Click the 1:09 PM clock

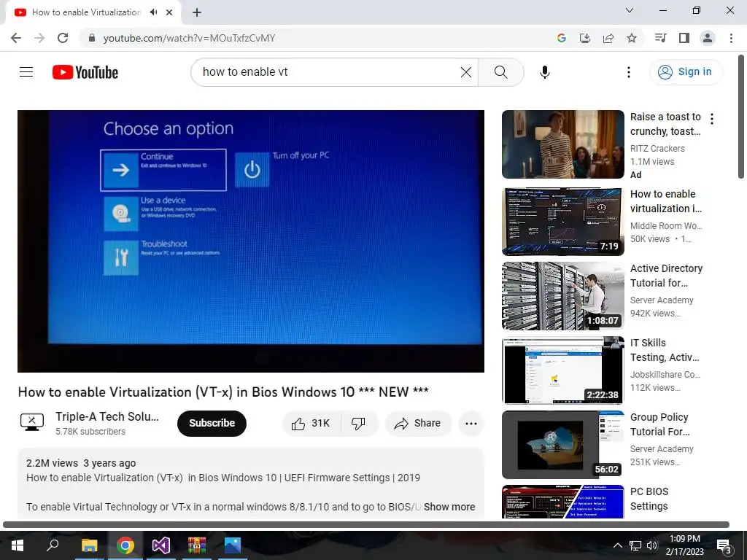tap(684, 539)
